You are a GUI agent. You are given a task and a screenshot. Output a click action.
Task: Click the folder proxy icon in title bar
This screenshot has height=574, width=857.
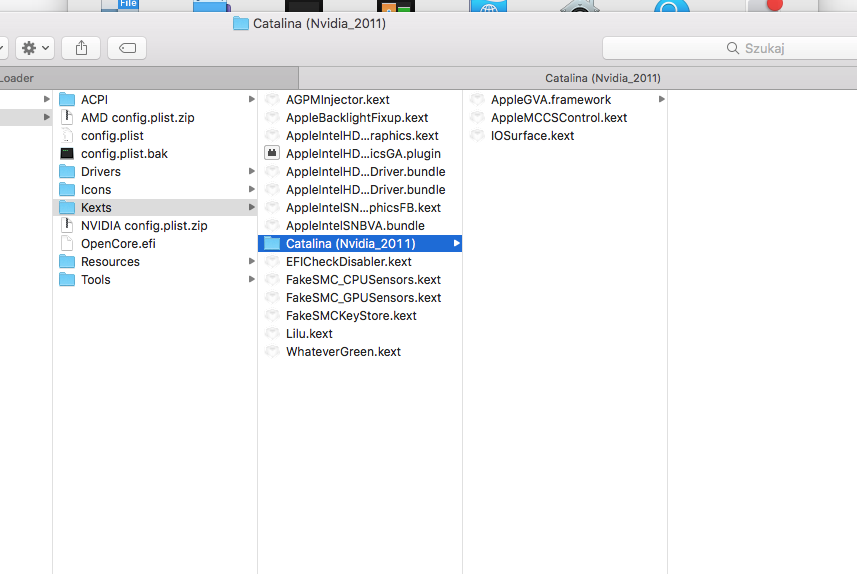pyautogui.click(x=240, y=24)
